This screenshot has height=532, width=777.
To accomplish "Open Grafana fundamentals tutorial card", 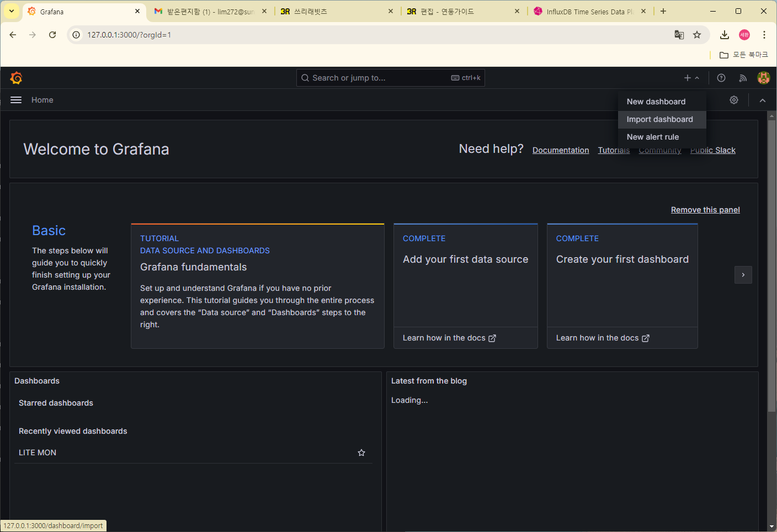I will click(x=258, y=286).
